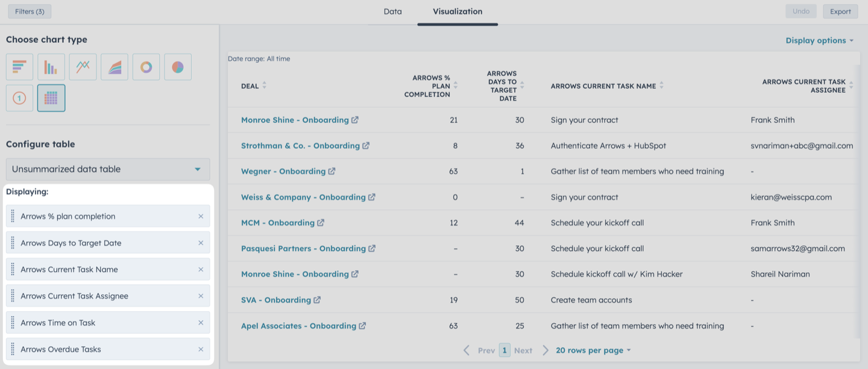Switch to the Visualization tab
Screen dimensions: 868x369
(458, 11)
